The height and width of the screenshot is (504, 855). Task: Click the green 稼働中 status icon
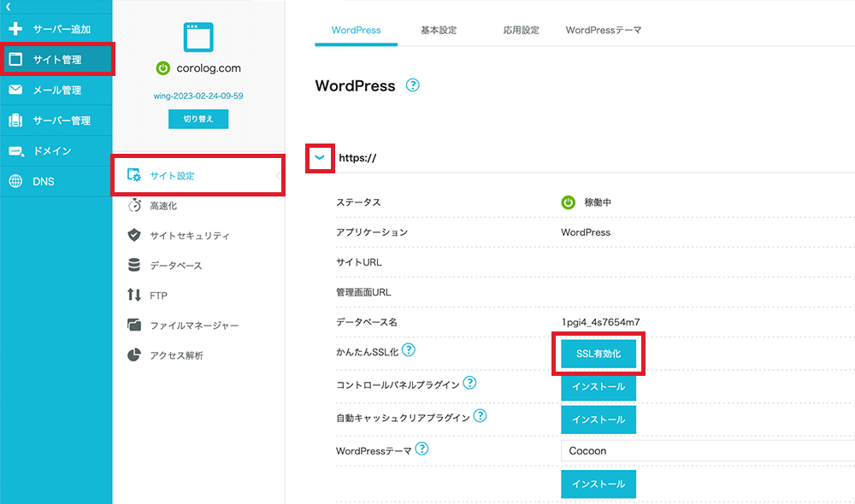pyautogui.click(x=568, y=202)
